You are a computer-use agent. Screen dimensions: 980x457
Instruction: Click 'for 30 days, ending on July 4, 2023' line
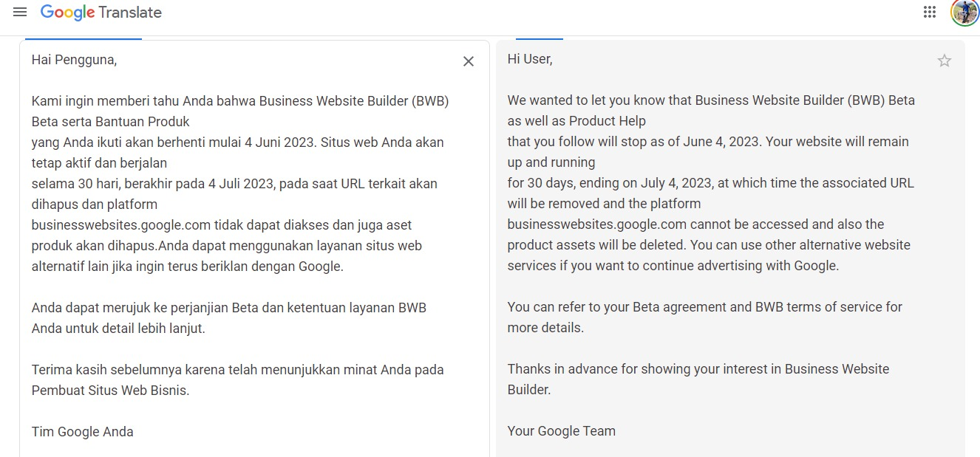pos(710,183)
